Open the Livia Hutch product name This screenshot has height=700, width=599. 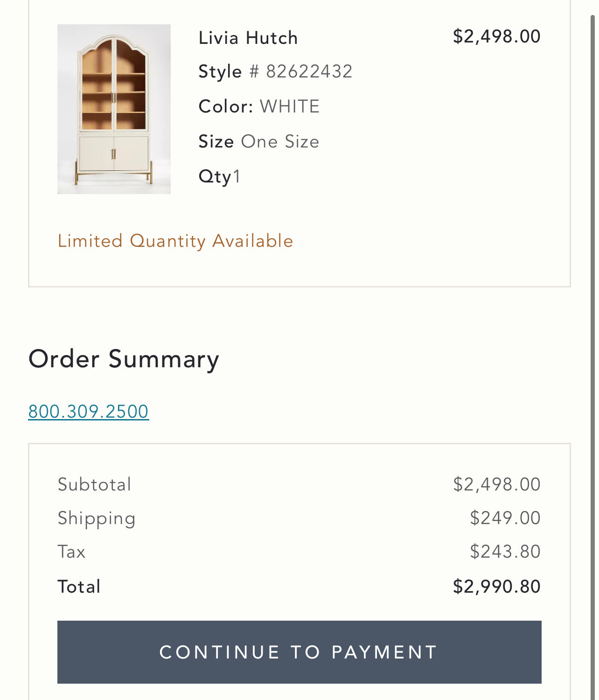coord(248,37)
